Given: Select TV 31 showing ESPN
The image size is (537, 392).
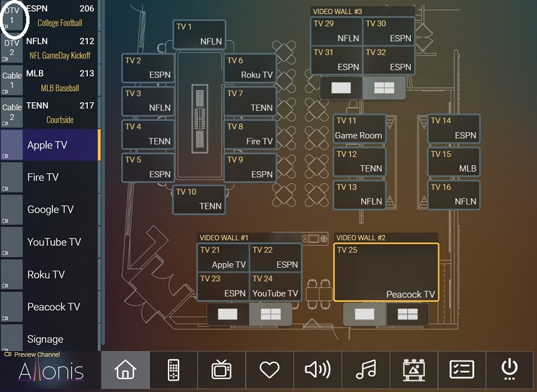Looking at the screenshot, I should coord(337,60).
